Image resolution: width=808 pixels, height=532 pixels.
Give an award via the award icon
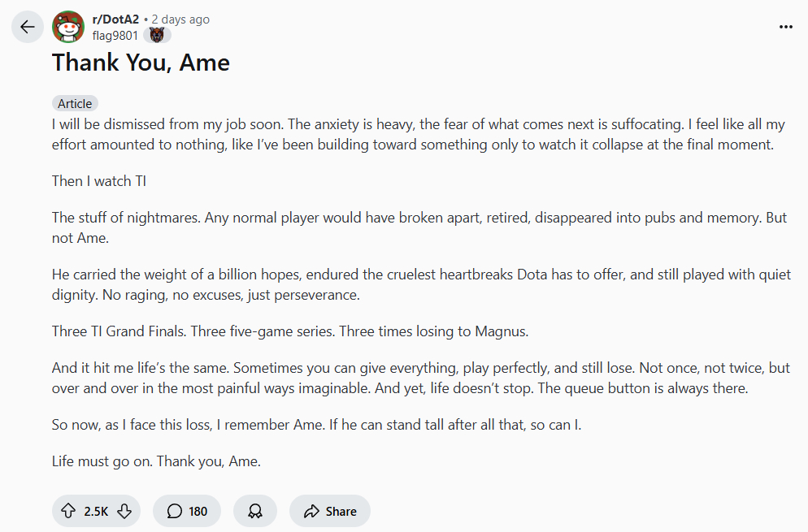pos(255,511)
